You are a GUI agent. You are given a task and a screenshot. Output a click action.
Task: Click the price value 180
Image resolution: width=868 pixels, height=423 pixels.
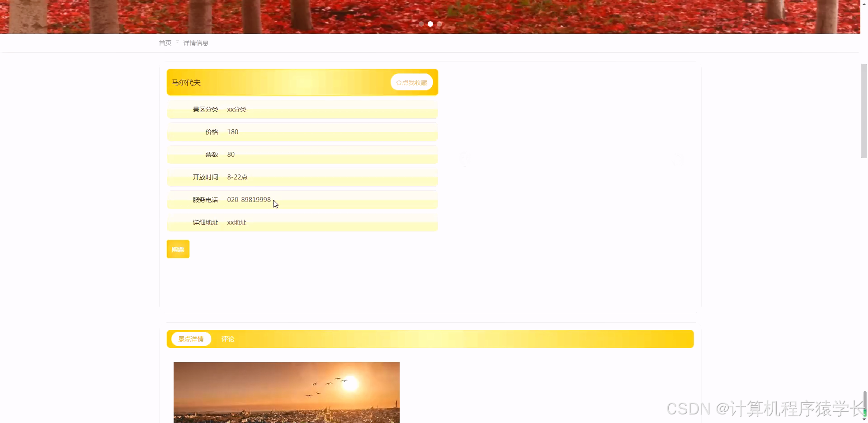[233, 132]
